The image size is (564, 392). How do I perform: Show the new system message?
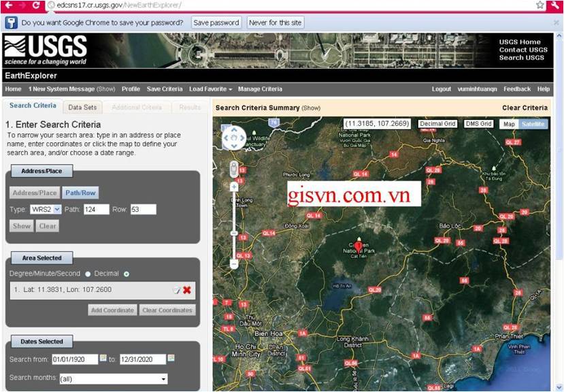click(x=106, y=89)
